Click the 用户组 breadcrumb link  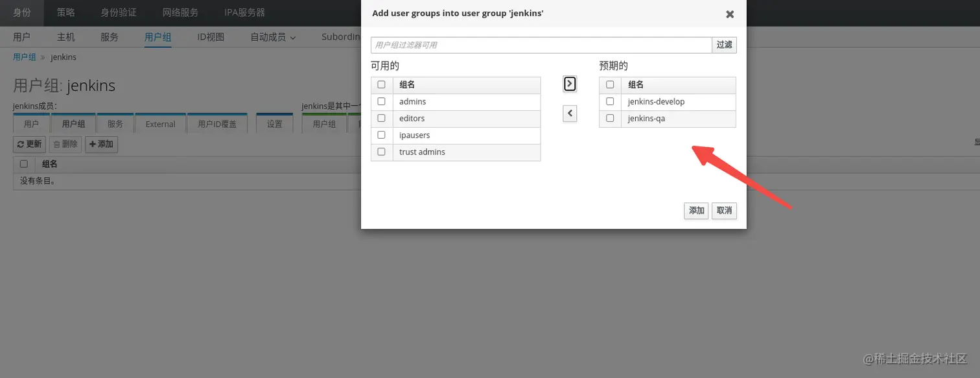25,57
